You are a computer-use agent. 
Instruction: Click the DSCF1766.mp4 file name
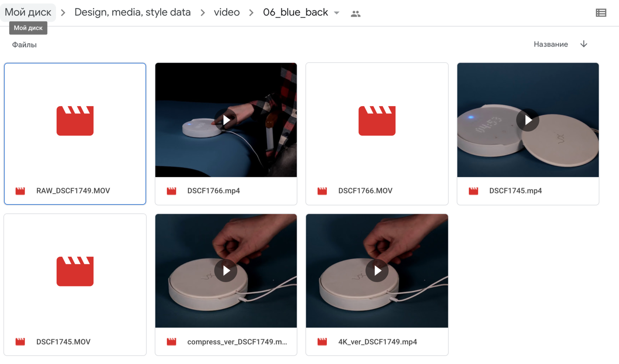point(213,191)
